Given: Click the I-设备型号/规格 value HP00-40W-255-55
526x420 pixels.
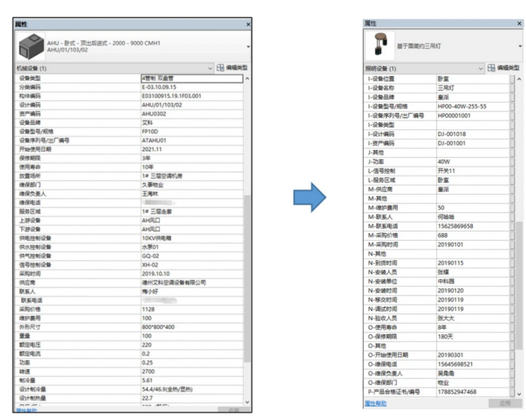Looking at the screenshot, I should [x=462, y=106].
